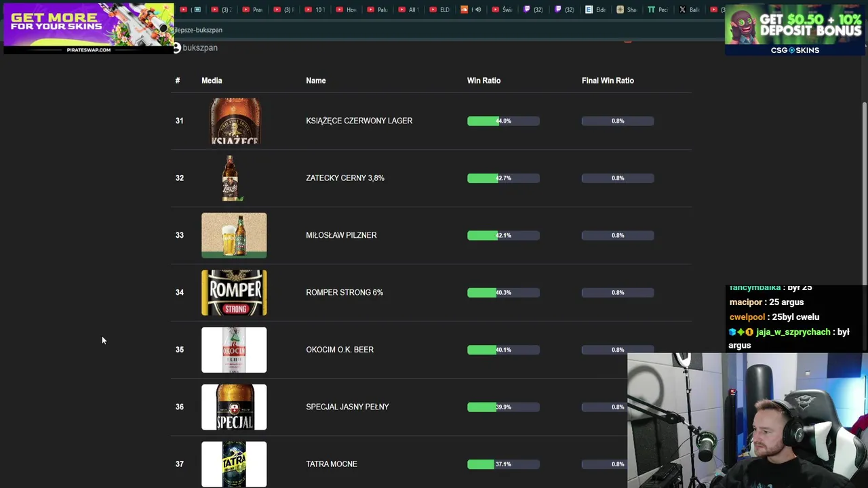Open the PirateSwap 'Get more for your skins' banner

click(x=88, y=28)
